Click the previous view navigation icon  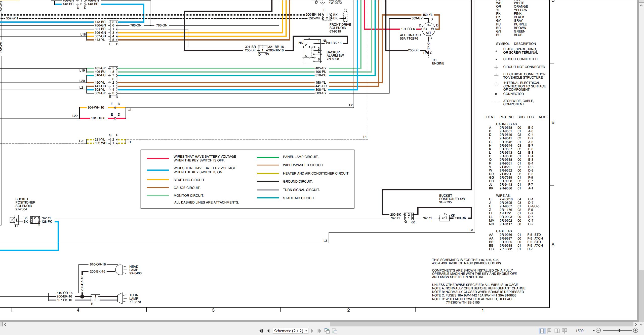[327, 331]
